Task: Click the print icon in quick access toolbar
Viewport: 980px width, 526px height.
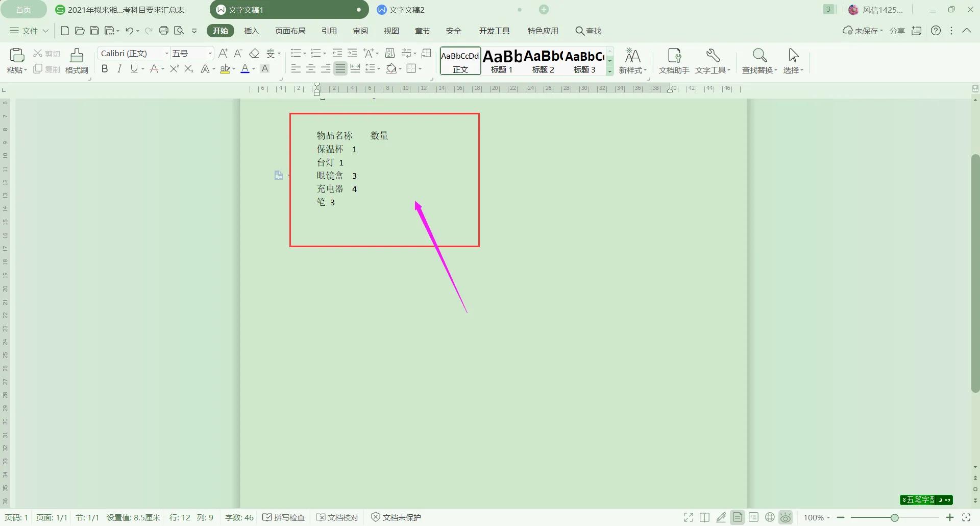Action: (164, 31)
